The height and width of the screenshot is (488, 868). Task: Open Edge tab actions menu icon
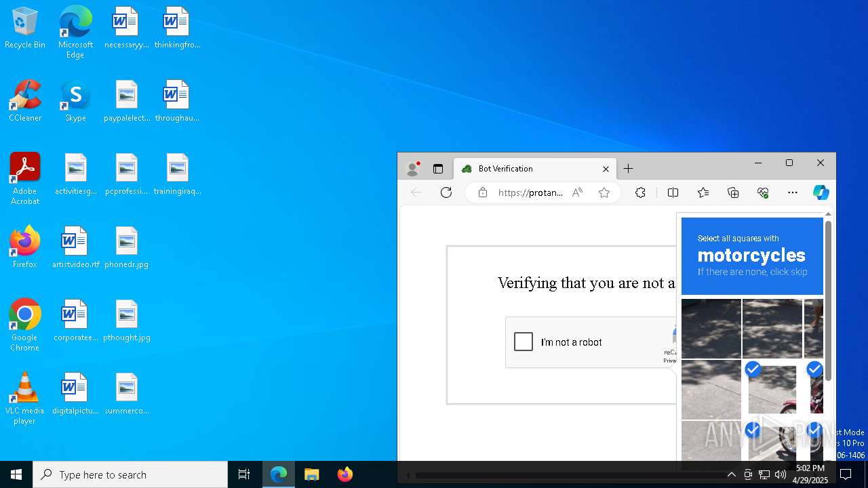438,169
